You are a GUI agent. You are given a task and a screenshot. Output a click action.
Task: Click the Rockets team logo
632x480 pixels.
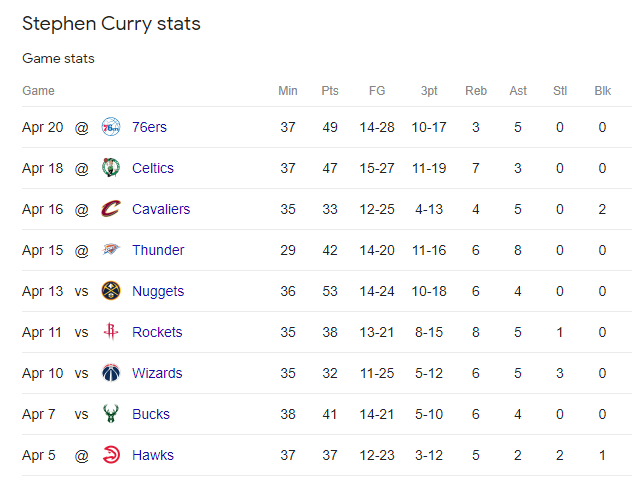coord(111,332)
